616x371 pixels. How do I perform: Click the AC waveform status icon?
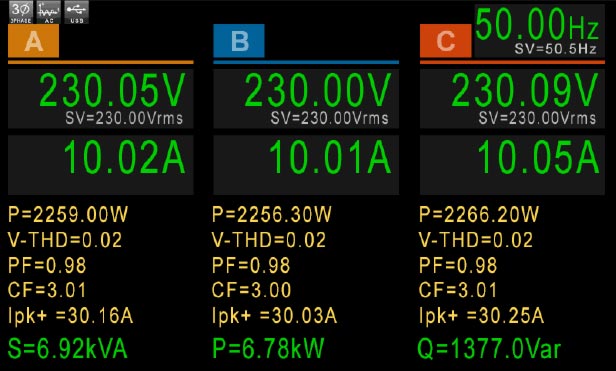49,12
